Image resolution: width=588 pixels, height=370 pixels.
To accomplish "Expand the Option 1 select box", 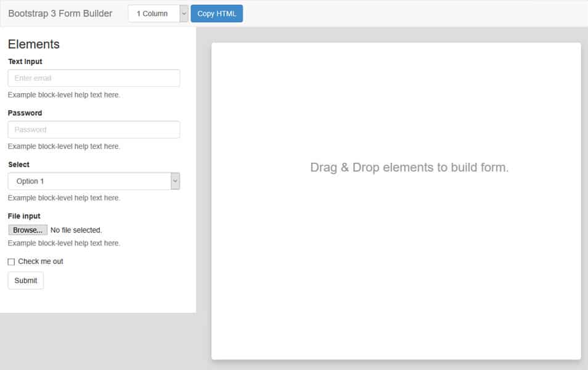I will click(94, 181).
